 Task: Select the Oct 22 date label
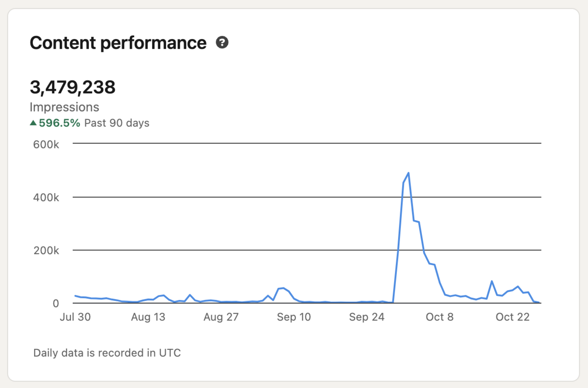pos(512,317)
